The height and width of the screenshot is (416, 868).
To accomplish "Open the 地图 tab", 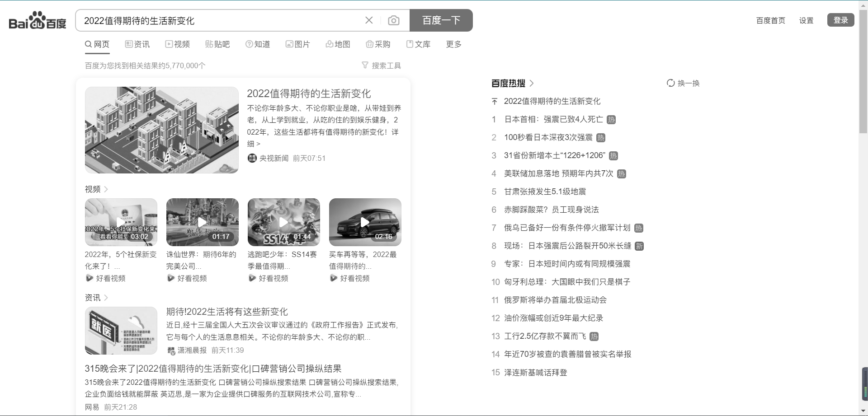I will (x=338, y=44).
